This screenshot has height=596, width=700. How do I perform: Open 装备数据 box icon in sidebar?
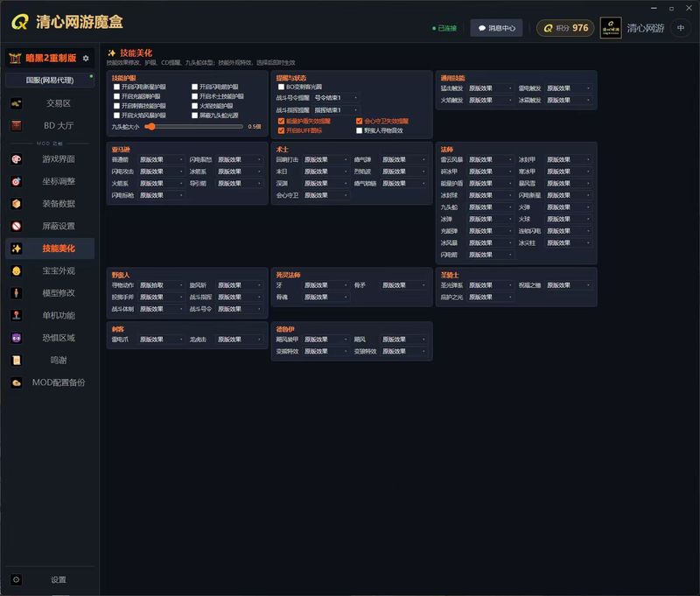[x=17, y=204]
